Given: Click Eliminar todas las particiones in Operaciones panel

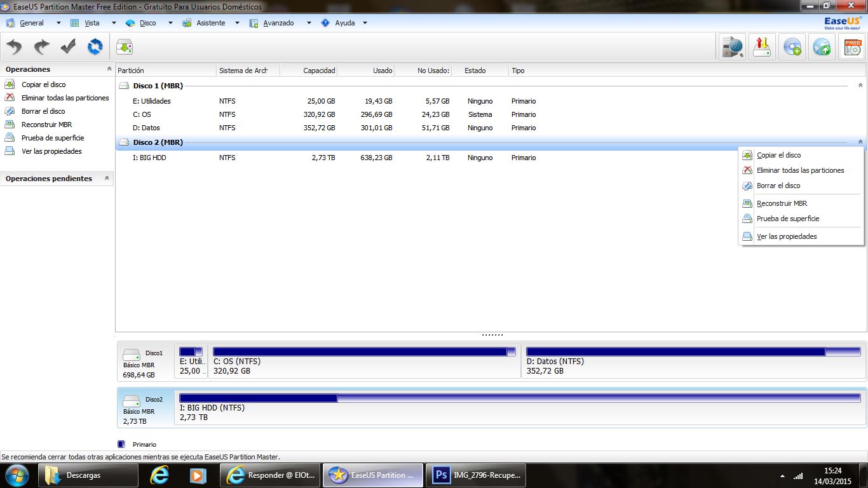Looking at the screenshot, I should coord(65,98).
